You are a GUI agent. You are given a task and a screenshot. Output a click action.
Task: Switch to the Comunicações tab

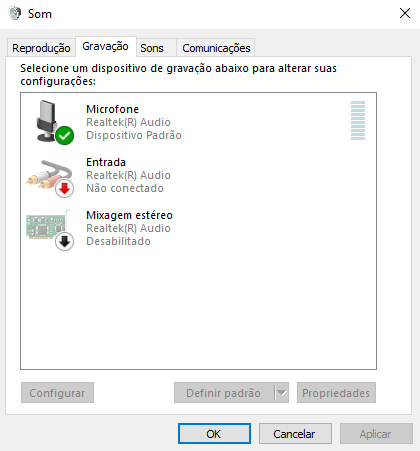[216, 48]
